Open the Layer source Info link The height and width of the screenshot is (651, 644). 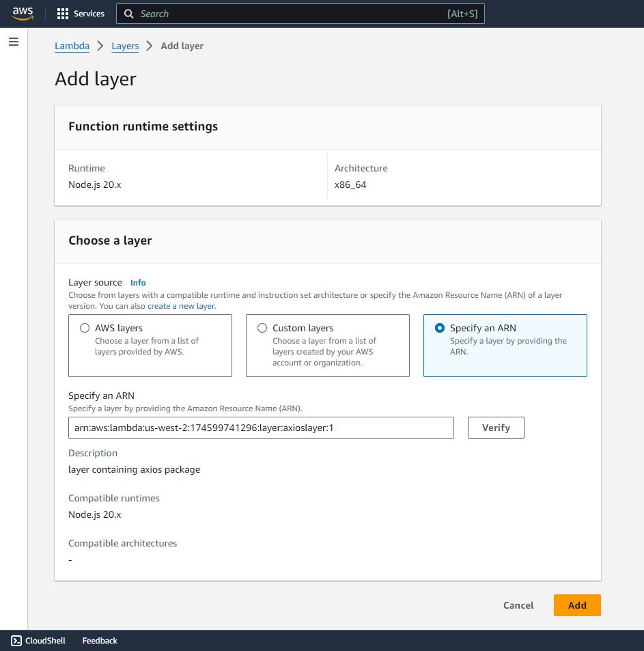click(138, 283)
